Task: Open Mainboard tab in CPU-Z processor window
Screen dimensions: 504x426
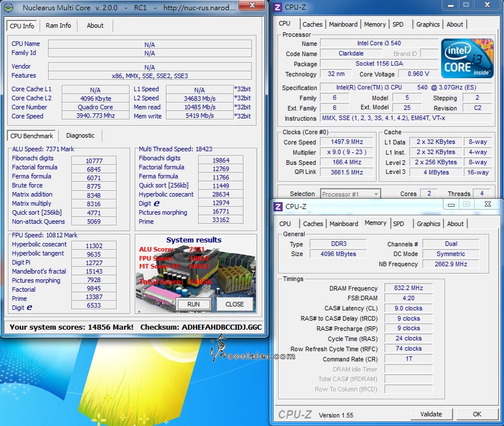Action: point(343,24)
